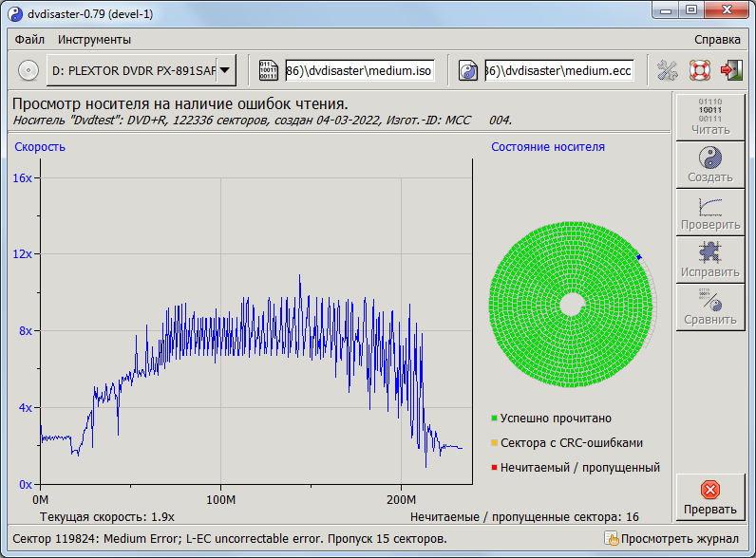Click the lifebuoy help icon

pyautogui.click(x=700, y=70)
